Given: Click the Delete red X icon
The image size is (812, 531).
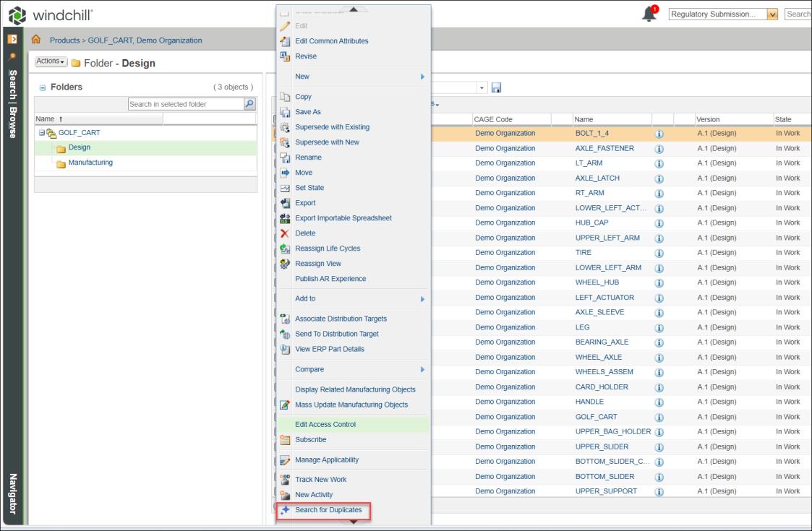Looking at the screenshot, I should (x=285, y=233).
